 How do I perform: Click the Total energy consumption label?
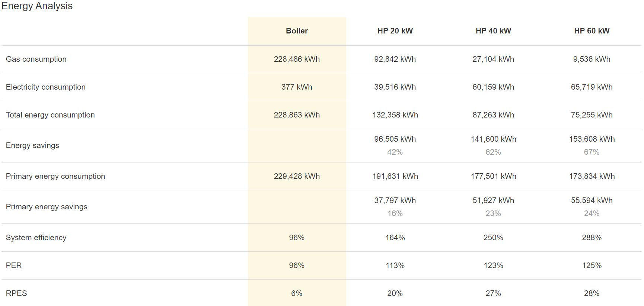click(x=50, y=115)
